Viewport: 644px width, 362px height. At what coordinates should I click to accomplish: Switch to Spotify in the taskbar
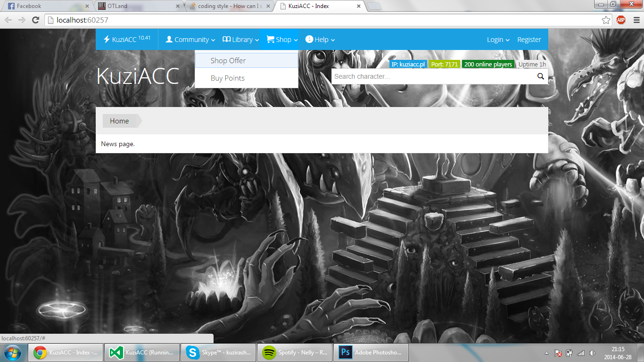click(x=295, y=352)
